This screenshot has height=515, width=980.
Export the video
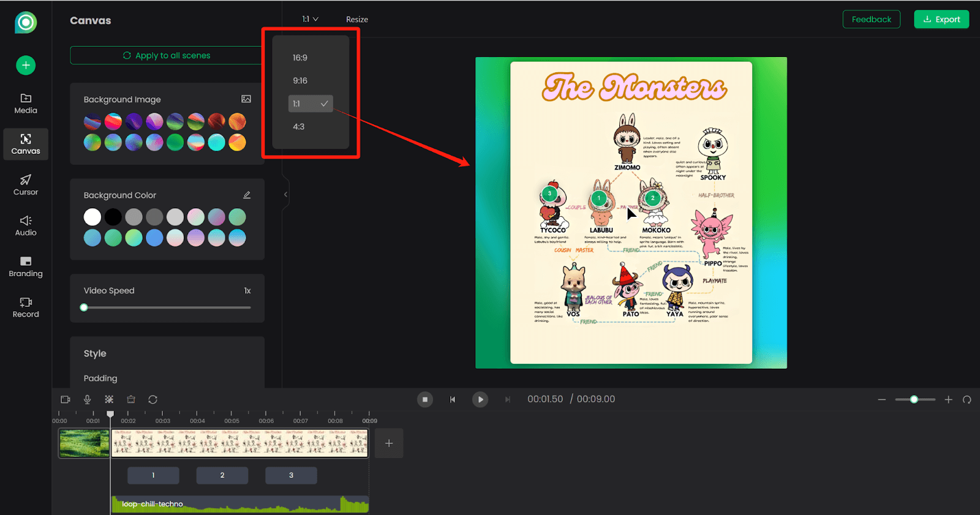click(x=941, y=19)
